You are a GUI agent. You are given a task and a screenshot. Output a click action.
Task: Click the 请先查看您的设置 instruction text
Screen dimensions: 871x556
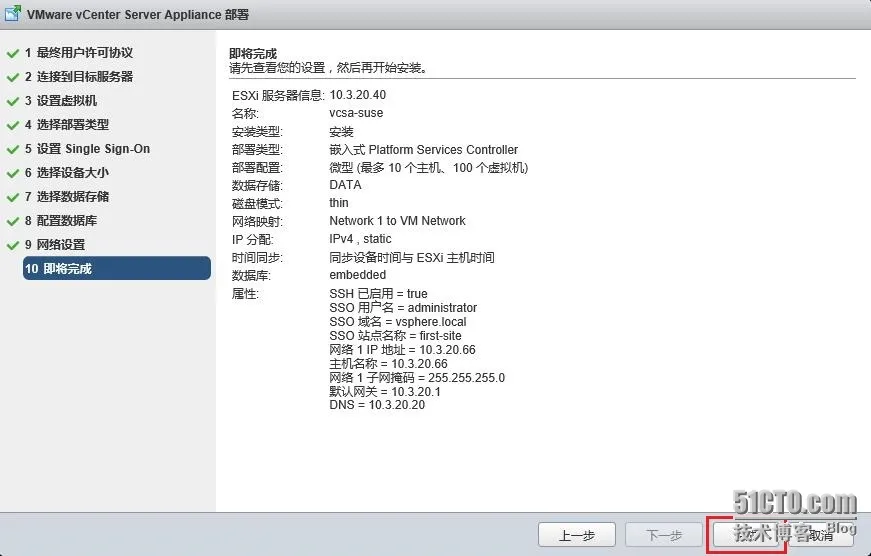coord(328,68)
